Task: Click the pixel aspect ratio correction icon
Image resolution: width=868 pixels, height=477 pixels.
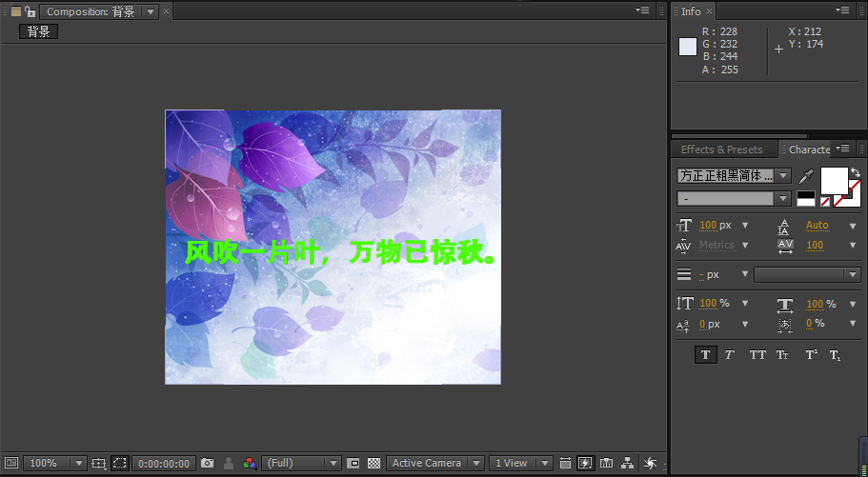Action: [564, 464]
